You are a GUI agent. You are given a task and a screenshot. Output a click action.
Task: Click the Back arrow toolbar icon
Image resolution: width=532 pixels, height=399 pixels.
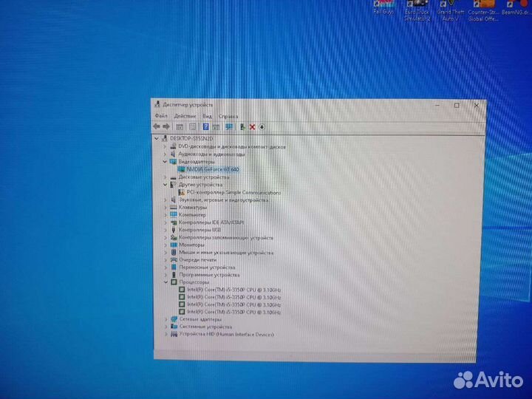157,126
